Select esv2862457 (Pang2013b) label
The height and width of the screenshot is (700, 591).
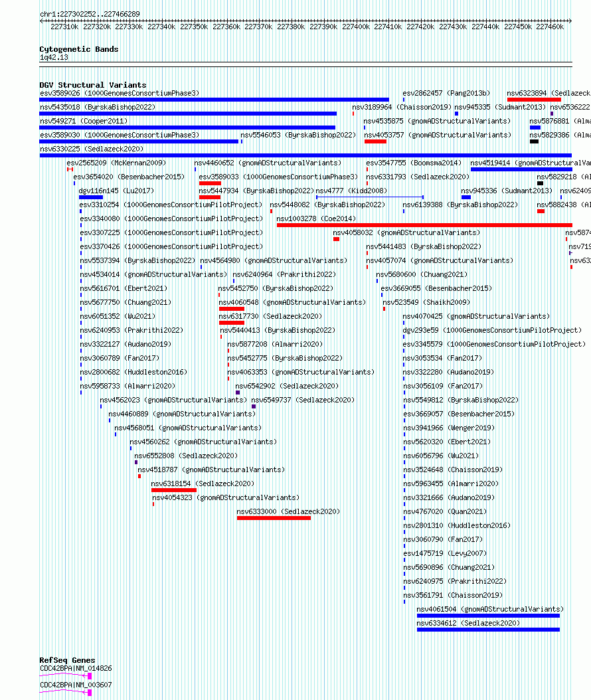coord(446,93)
